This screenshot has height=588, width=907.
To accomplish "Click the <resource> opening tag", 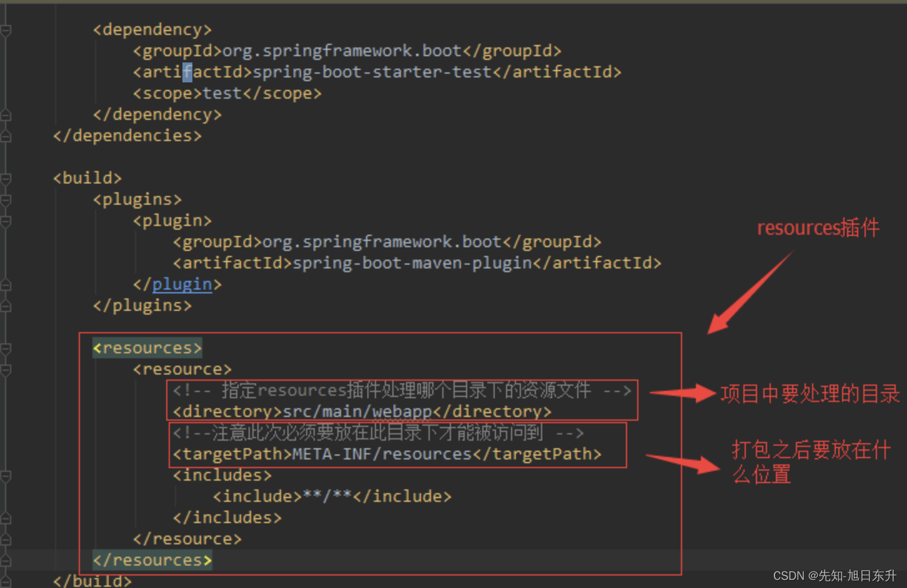I will [182, 369].
